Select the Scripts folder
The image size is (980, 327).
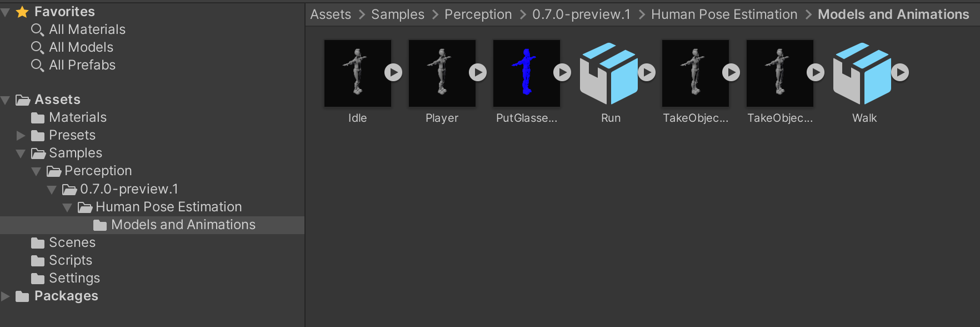click(x=70, y=260)
